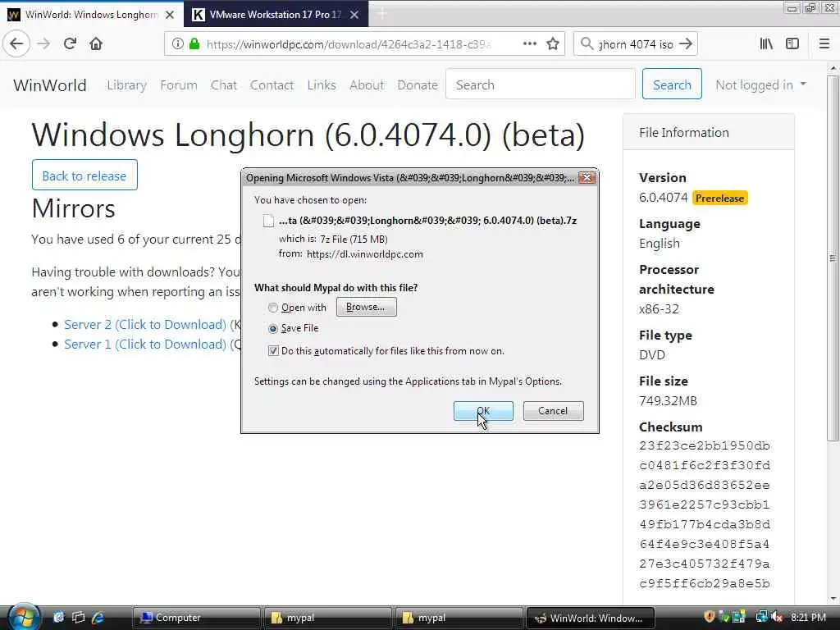
Task: Switch to first mypal taskbar window
Action: pos(327,618)
